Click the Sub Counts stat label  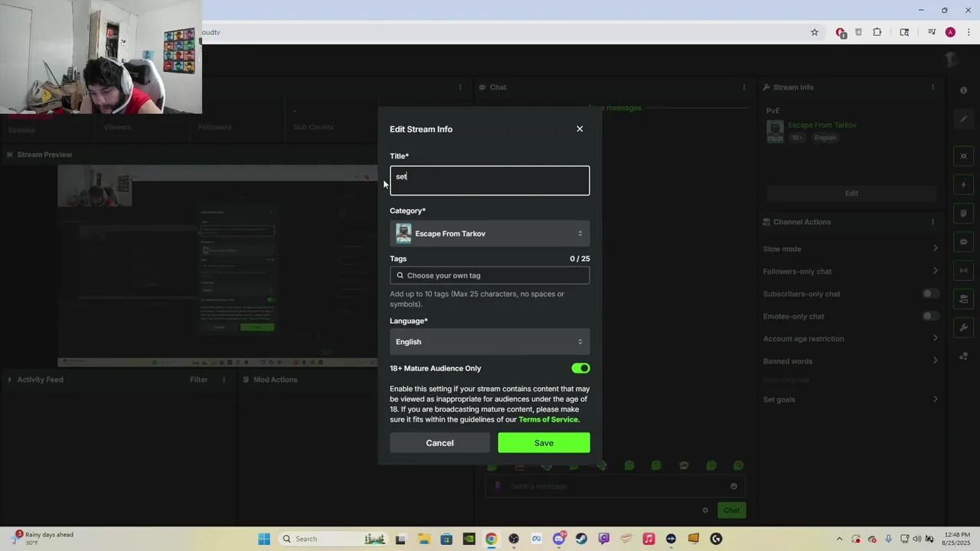tap(313, 127)
